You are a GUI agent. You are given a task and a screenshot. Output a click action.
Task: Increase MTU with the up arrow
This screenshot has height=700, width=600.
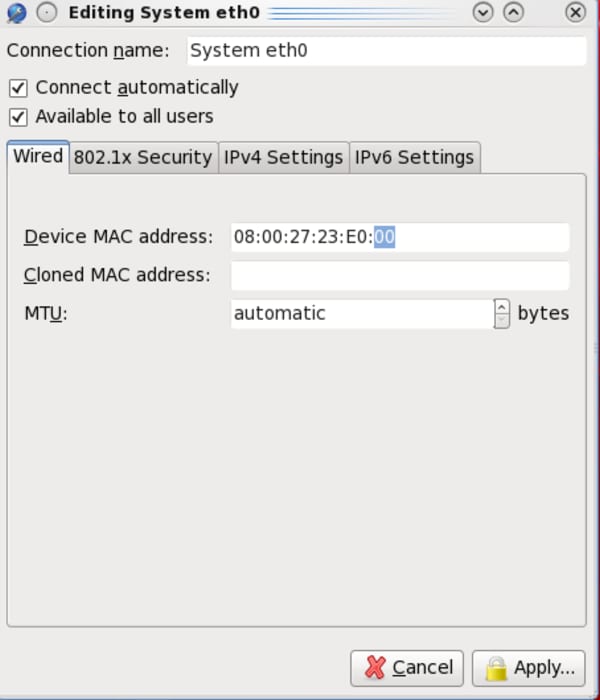[x=502, y=306]
